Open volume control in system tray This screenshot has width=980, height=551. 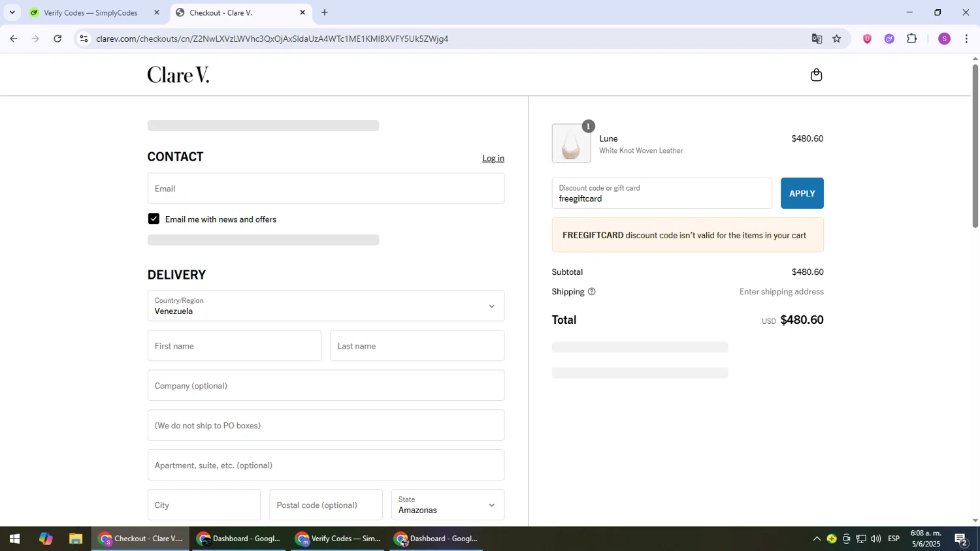pyautogui.click(x=875, y=539)
